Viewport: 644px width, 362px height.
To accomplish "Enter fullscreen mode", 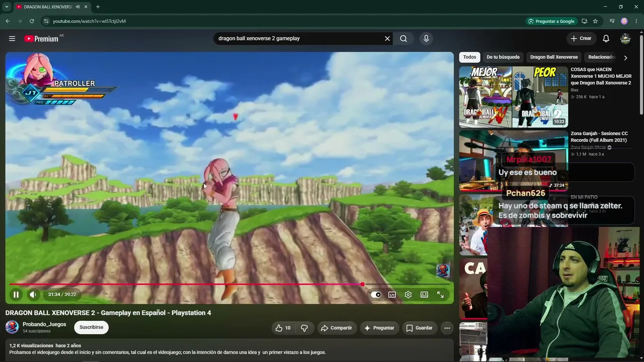I will (x=440, y=295).
